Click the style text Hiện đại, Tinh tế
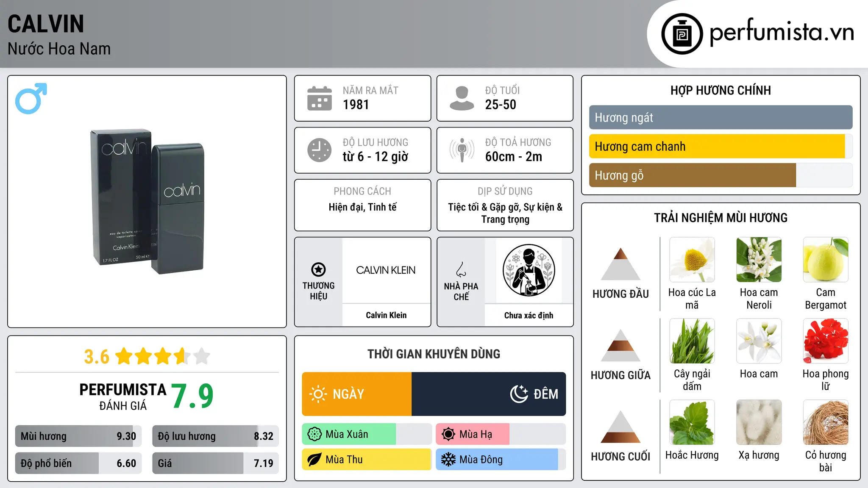 (x=362, y=207)
